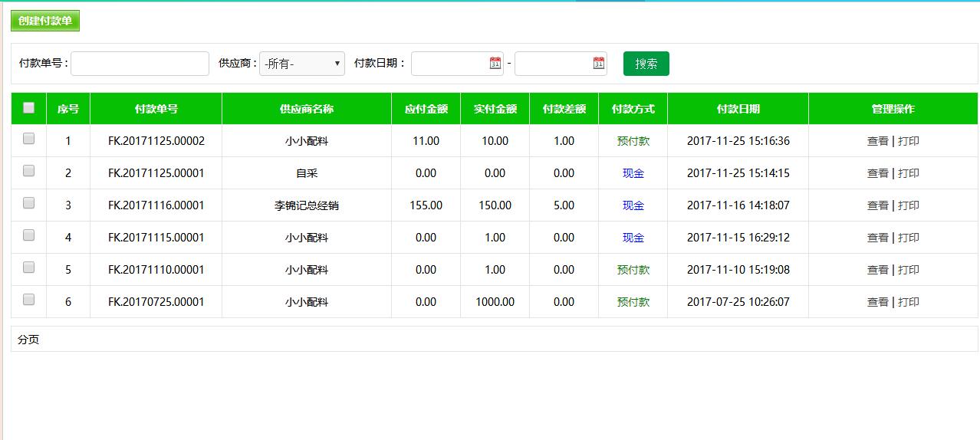
Task: View details of payment FK.20171125.00002
Action: (877, 141)
